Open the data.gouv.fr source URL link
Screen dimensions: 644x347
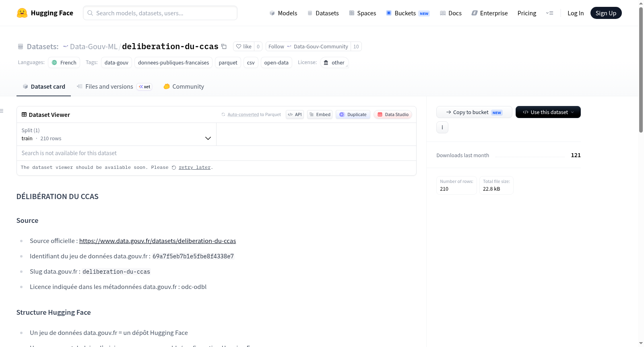click(x=157, y=241)
